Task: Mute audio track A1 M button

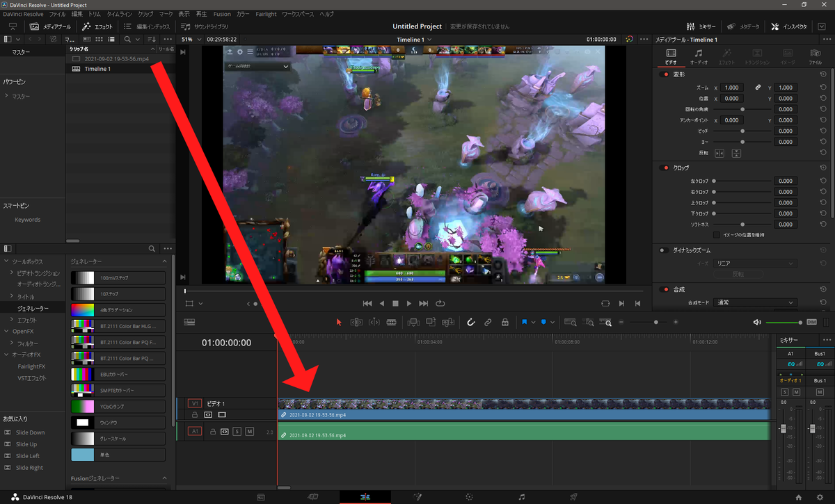Action: (249, 432)
